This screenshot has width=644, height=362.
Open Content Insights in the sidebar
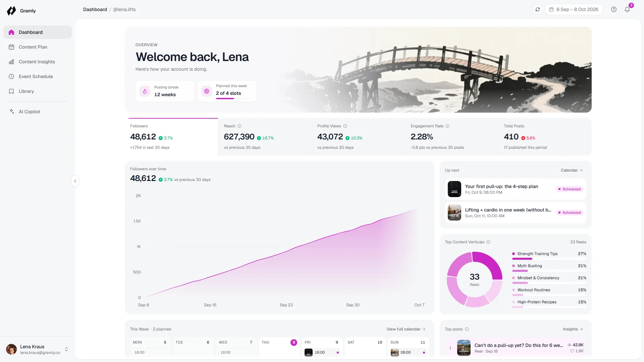click(x=38, y=62)
